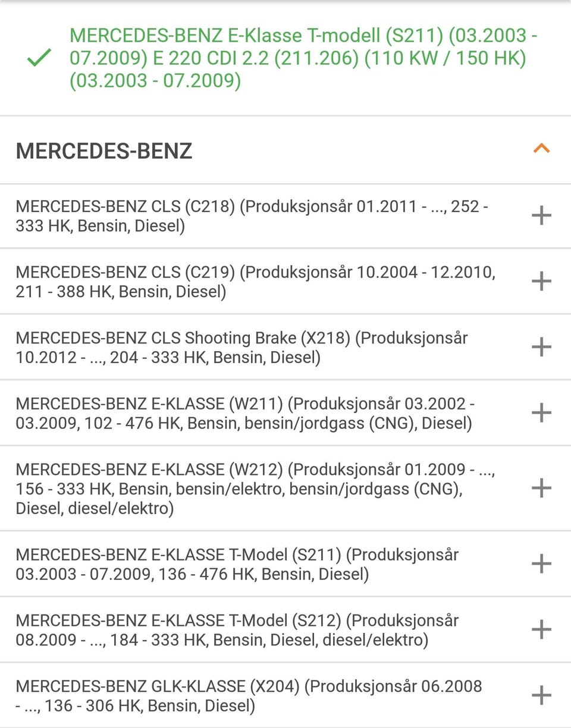
Task: Select GLK-KLASSE (X204) row text
Action: (x=249, y=695)
